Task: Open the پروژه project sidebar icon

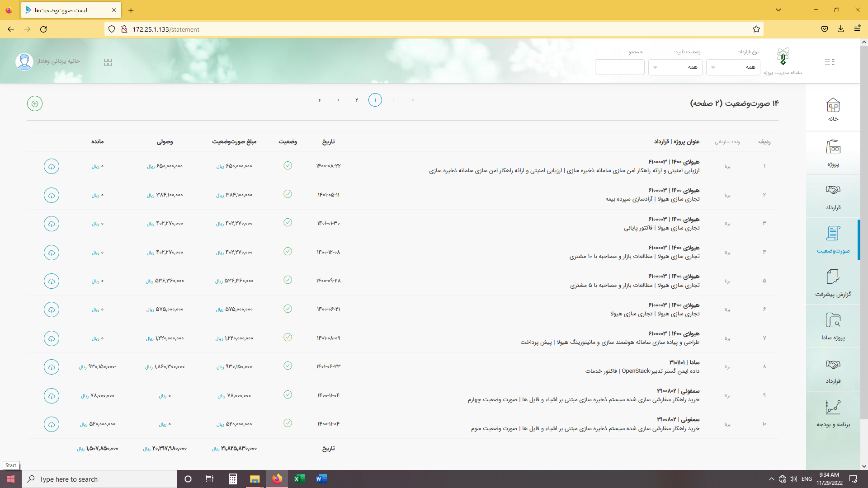Action: 833,153
